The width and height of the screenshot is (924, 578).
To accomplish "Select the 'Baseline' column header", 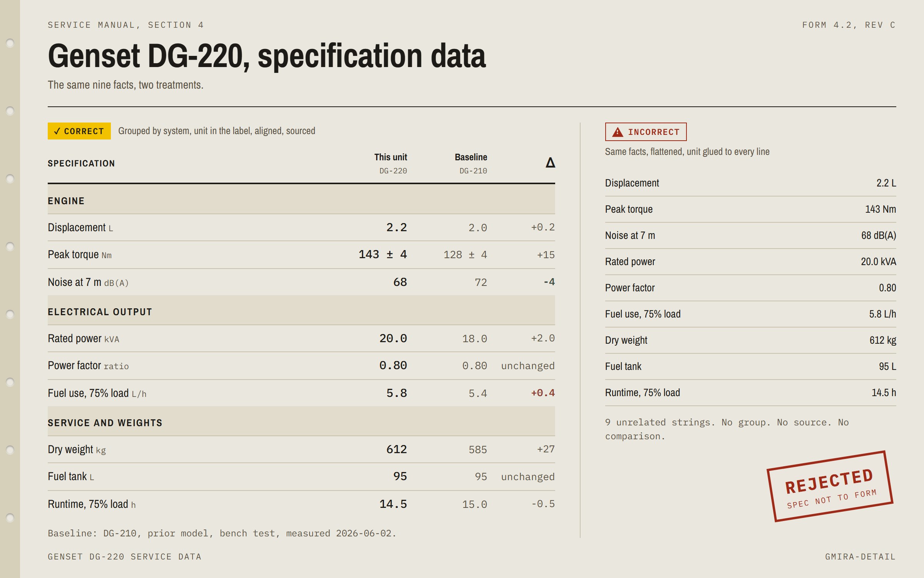I will tap(471, 157).
